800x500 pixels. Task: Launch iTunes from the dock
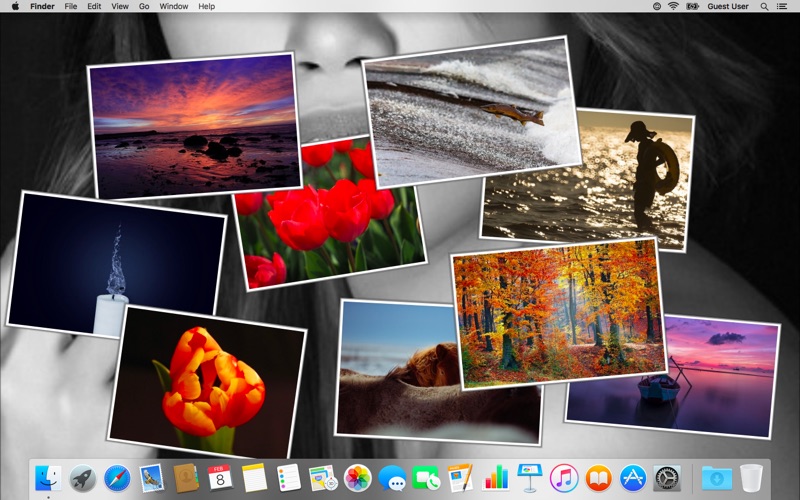click(564, 479)
